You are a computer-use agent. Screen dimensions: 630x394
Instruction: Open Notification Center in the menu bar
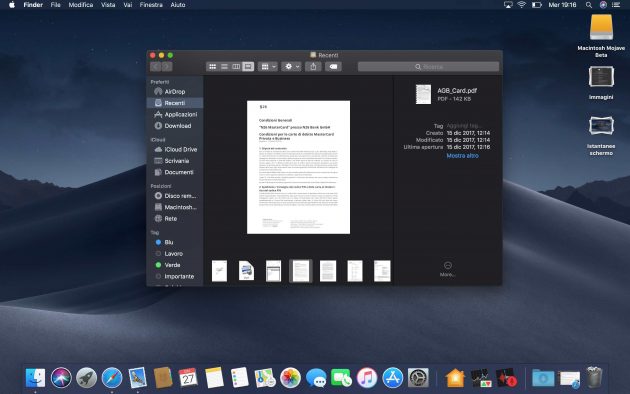point(616,5)
